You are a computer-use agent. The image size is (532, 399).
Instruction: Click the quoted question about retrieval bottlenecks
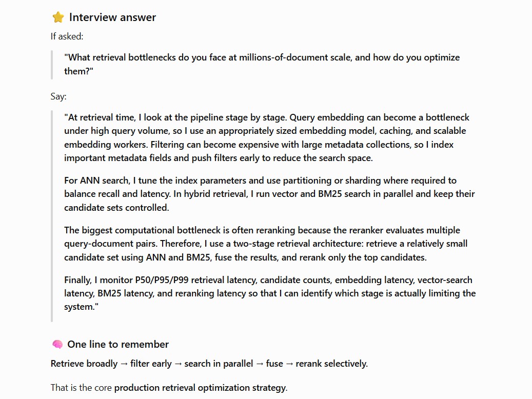tap(262, 64)
